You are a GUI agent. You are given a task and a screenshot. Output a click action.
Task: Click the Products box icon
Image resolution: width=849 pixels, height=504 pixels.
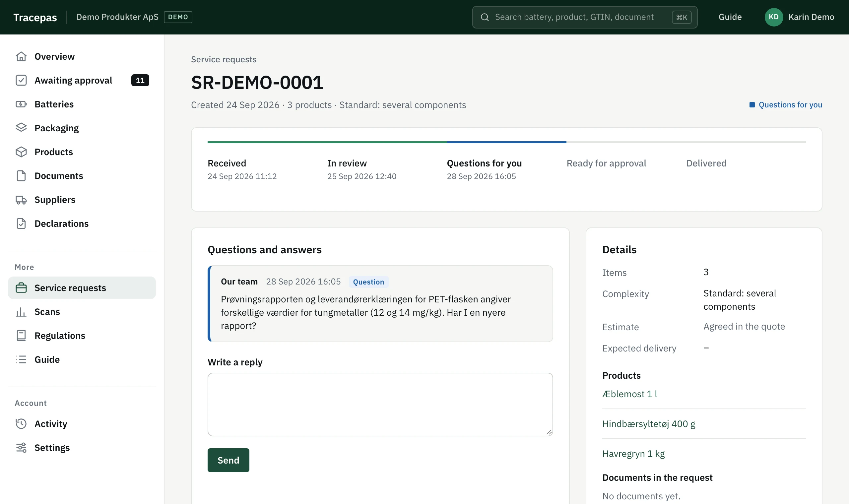21,152
